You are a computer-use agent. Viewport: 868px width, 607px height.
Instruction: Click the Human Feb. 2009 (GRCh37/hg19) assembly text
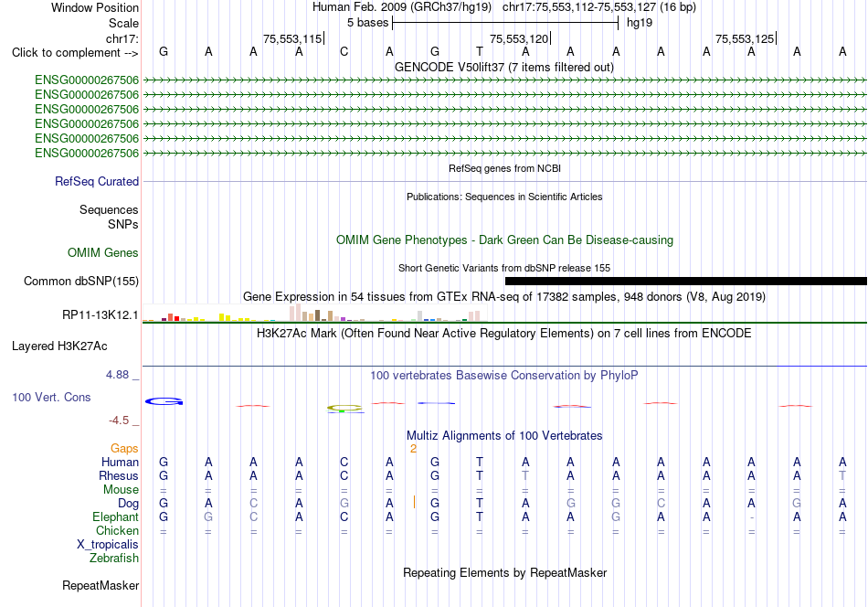coord(402,7)
